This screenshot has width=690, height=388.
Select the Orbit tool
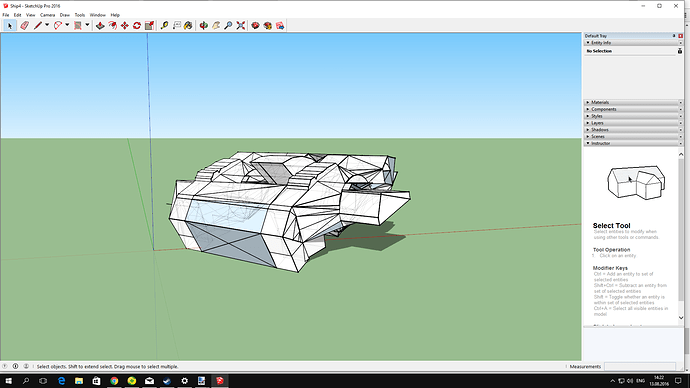point(203,26)
